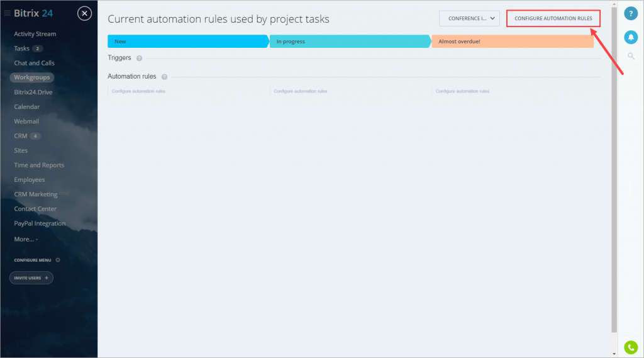Image resolution: width=644 pixels, height=358 pixels.
Task: Open help via the question mark icon
Action: (631, 13)
